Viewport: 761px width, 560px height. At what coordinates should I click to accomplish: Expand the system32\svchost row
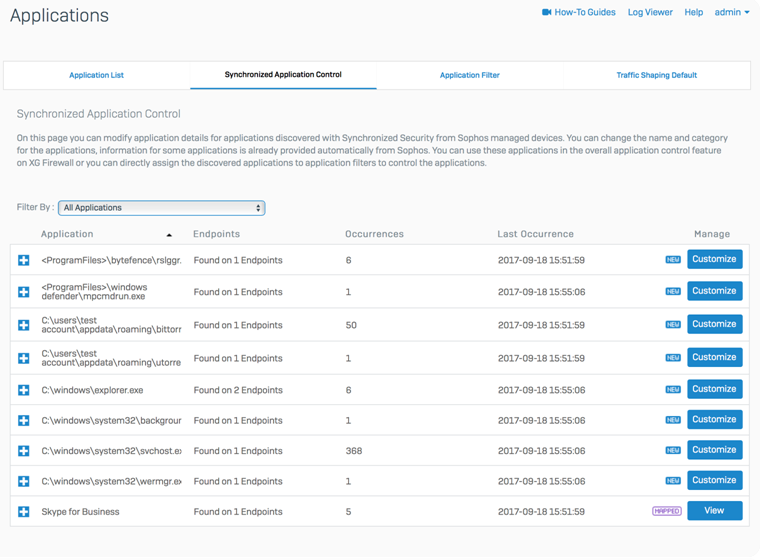pyautogui.click(x=23, y=451)
